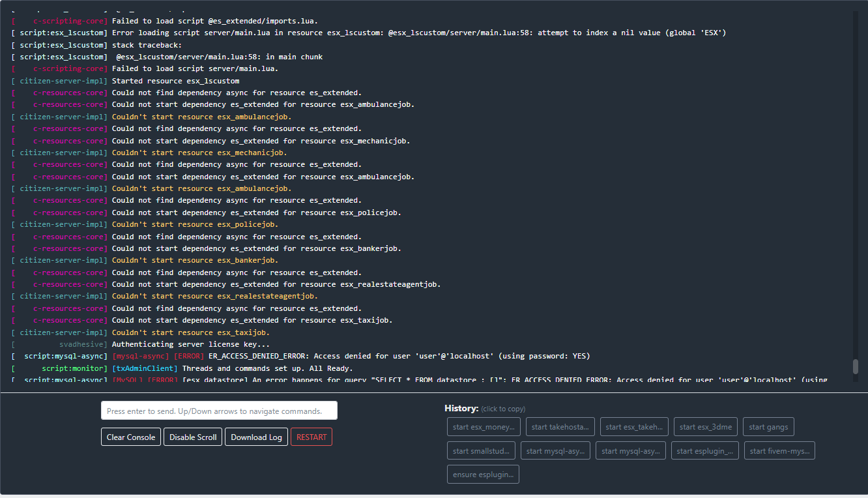868x498 pixels.
Task: Copy 'ensure esplugin...' history command
Action: coord(483,474)
